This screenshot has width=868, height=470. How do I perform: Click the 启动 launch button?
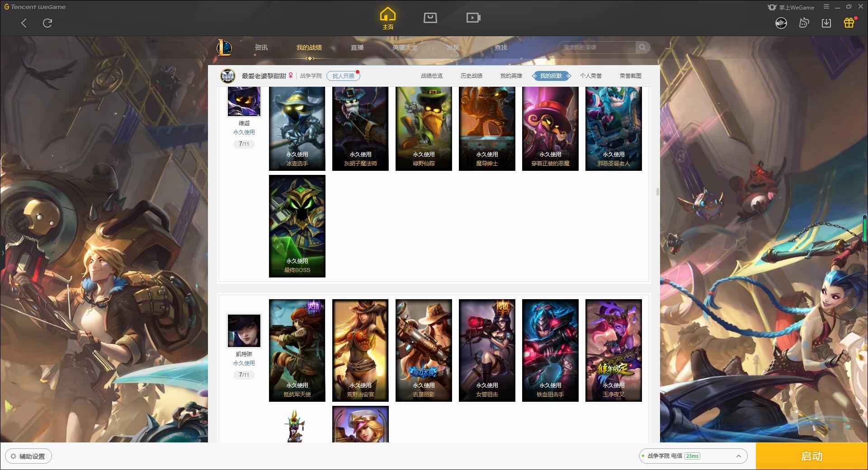click(812, 456)
